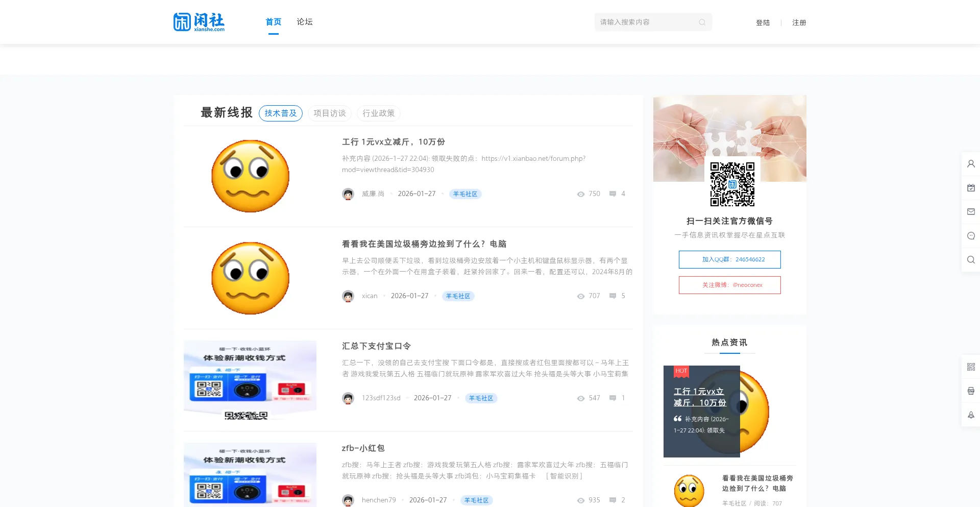
Task: Click the views eye icon showing 707
Action: click(581, 296)
